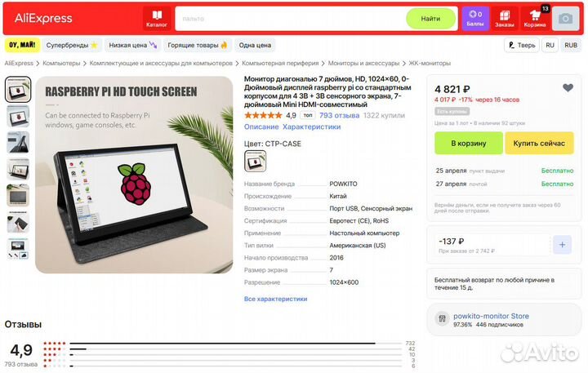Image resolution: width=588 pixels, height=373 pixels.
Task: Click the powkito-monitor Store avatar icon
Action: (x=442, y=318)
